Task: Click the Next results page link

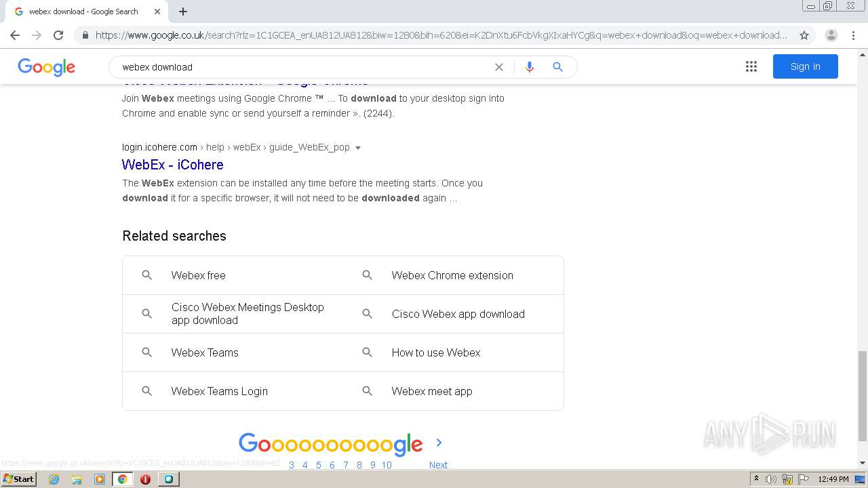Action: 438,465
